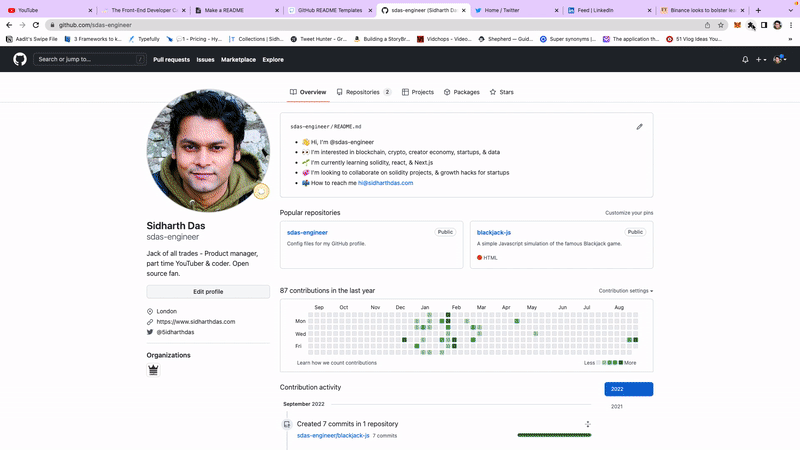Open Marketplace in header
The height and width of the screenshot is (450, 800).
pyautogui.click(x=238, y=60)
